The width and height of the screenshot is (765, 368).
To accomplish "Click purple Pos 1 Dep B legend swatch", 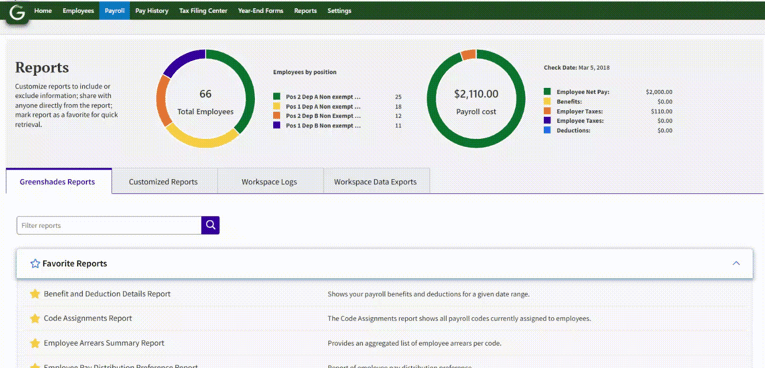I will [x=277, y=125].
